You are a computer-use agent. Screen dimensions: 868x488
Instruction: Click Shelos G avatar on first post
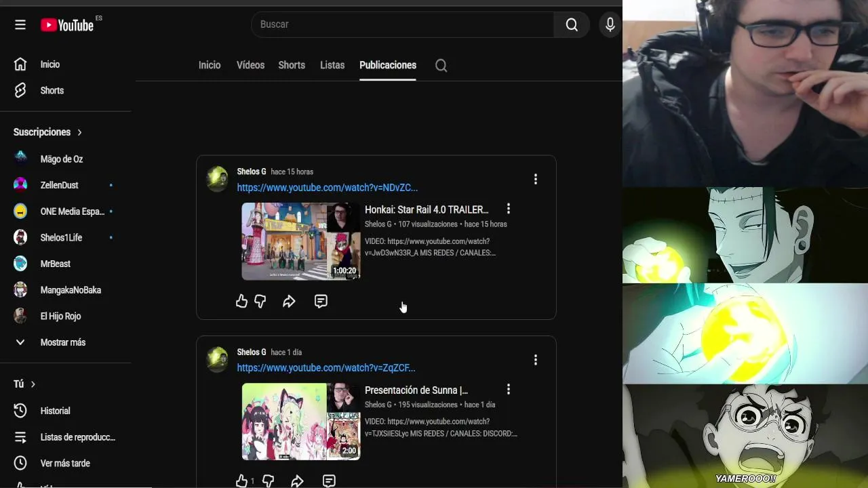click(218, 179)
